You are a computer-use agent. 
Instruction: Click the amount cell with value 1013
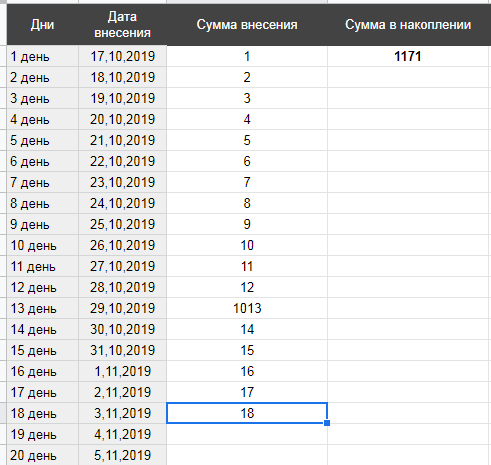pos(247,308)
